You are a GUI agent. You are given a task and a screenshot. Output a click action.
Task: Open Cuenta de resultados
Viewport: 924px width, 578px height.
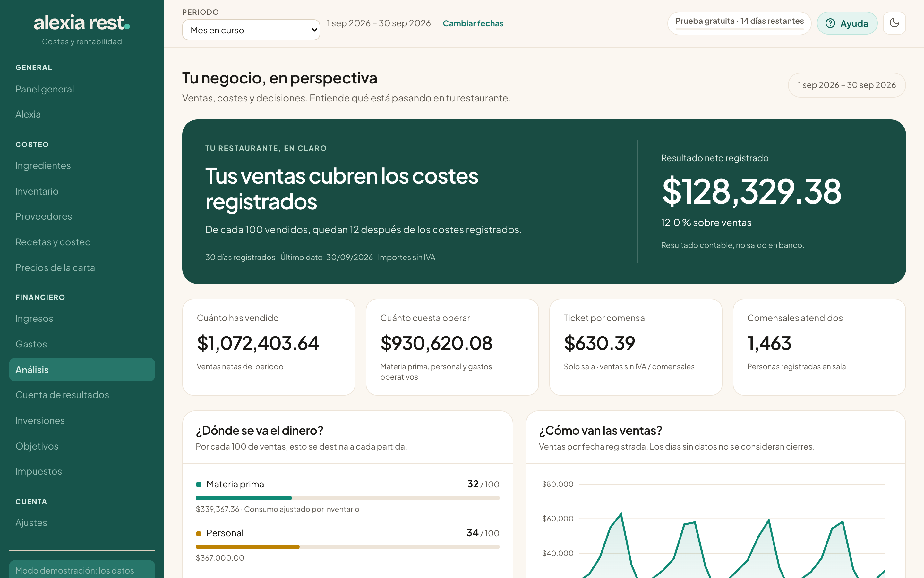(82, 395)
